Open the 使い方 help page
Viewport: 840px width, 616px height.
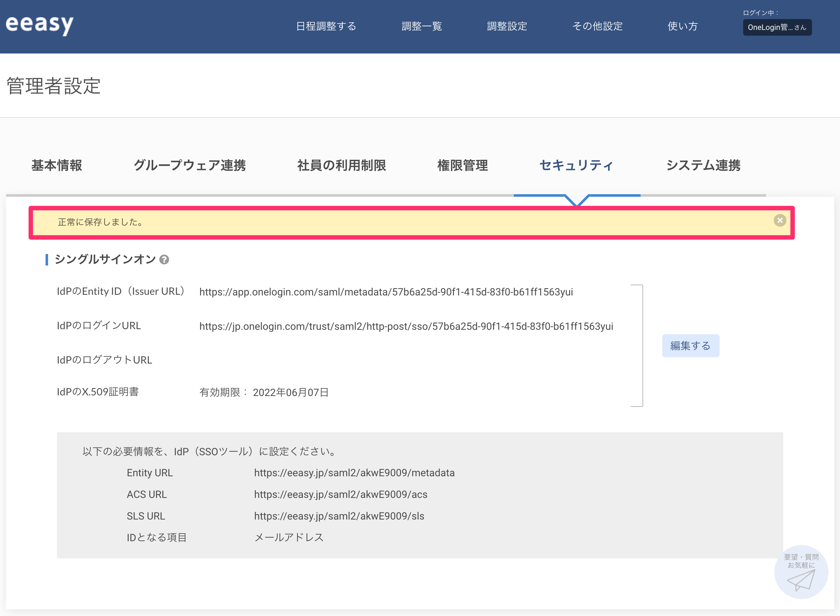[x=683, y=26]
